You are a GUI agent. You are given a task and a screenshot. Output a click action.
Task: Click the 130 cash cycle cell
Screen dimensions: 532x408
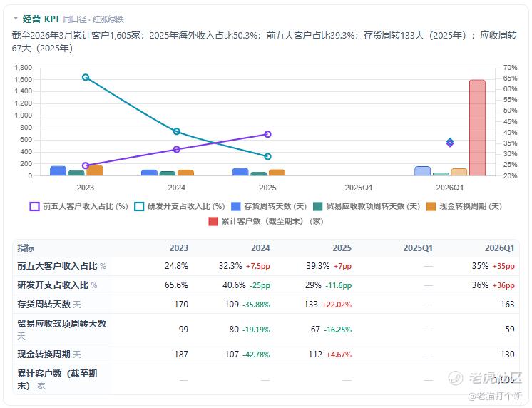tap(508, 355)
